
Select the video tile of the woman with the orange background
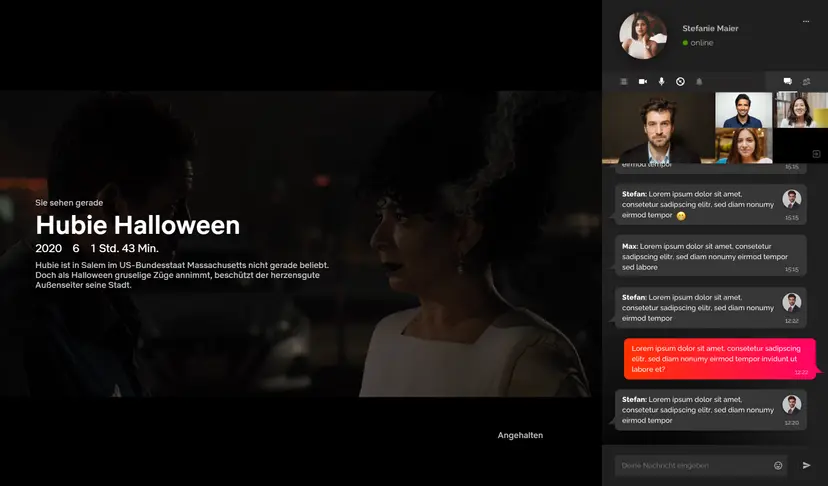coord(744,146)
